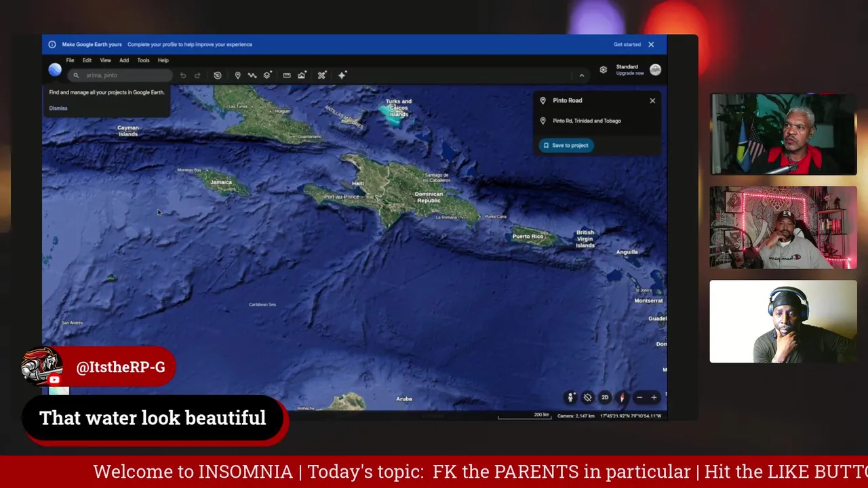Click the bottom webcam feed with headphones

pos(783,322)
